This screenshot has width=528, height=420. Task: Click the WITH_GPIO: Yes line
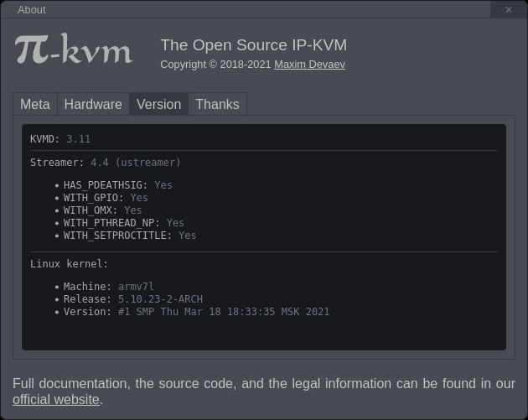click(x=106, y=198)
